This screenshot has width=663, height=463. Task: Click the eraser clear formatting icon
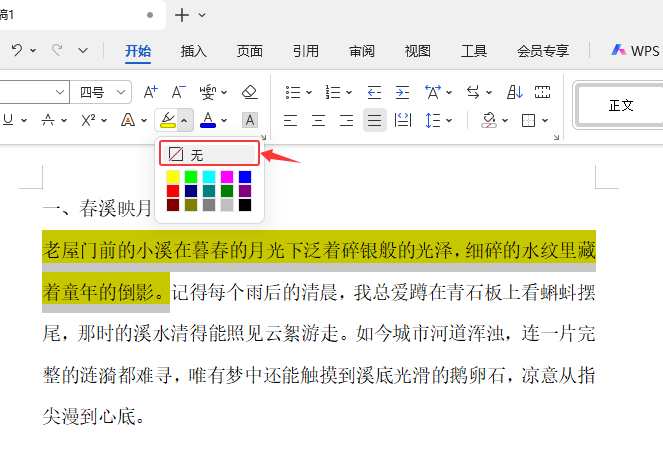[x=249, y=92]
